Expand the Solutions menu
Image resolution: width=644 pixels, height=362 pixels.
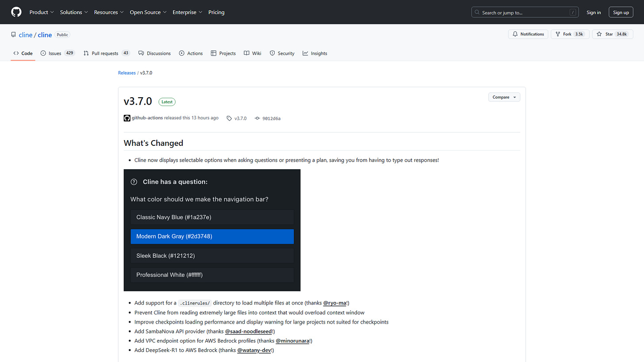click(x=74, y=12)
